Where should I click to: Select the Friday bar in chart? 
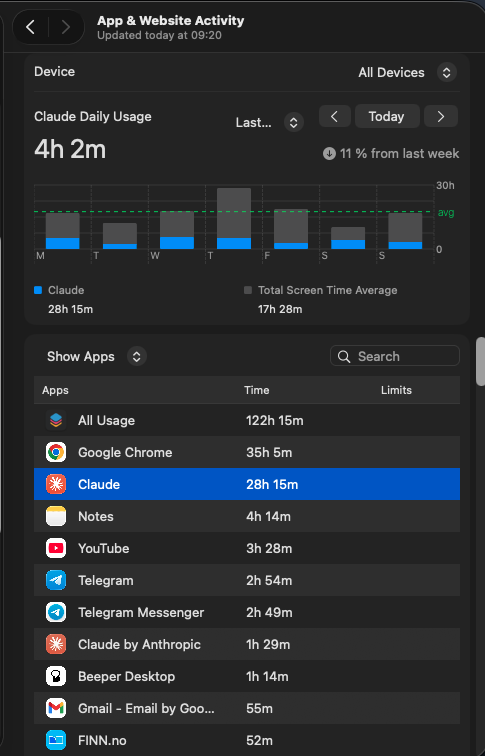tap(291, 229)
